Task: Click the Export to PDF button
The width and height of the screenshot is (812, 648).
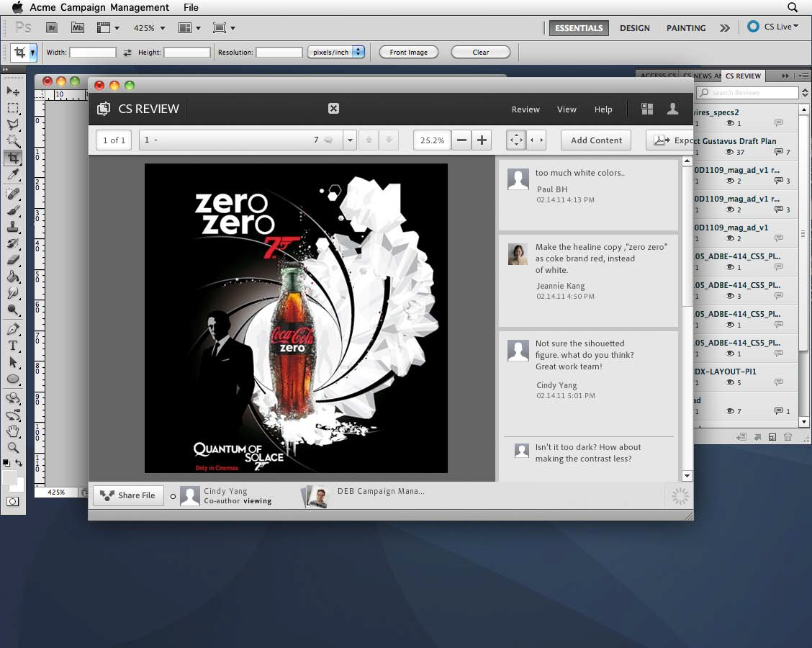Action: coord(670,140)
